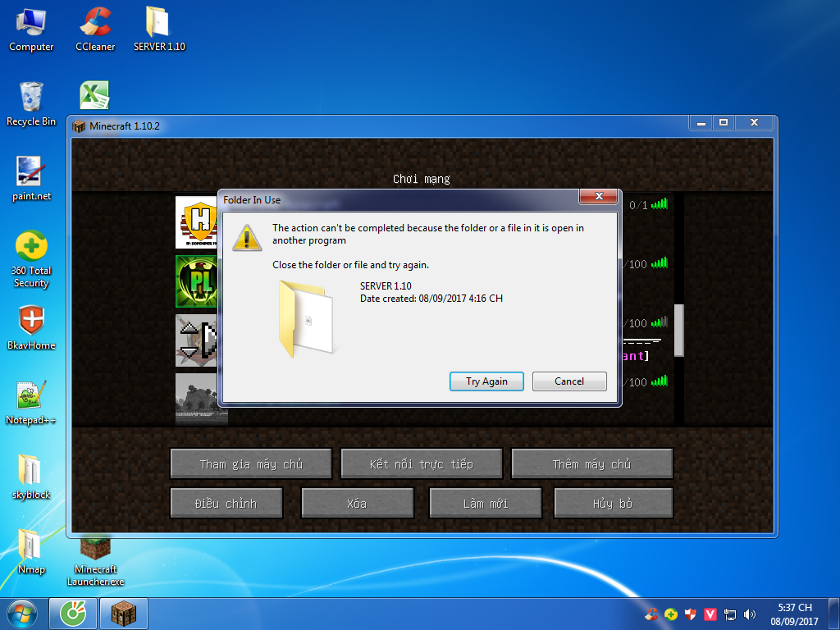Click the Xóa button in Minecraft
Screen dimensions: 840x630
click(x=358, y=503)
